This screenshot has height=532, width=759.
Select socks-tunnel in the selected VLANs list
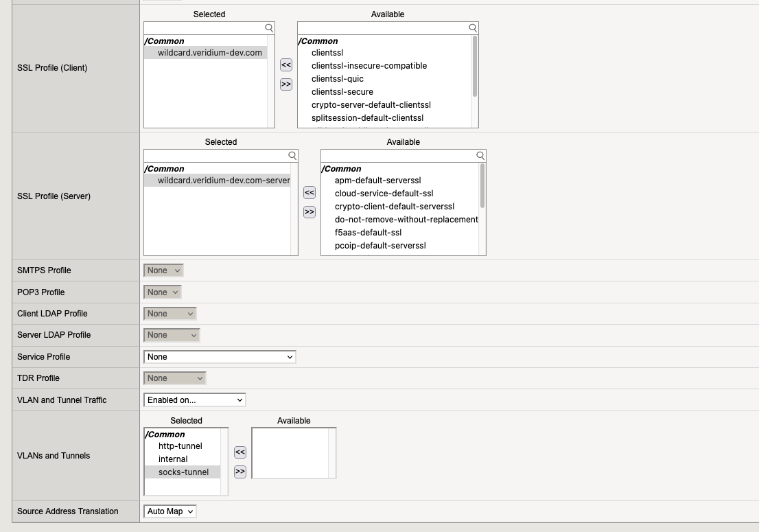[x=183, y=472]
